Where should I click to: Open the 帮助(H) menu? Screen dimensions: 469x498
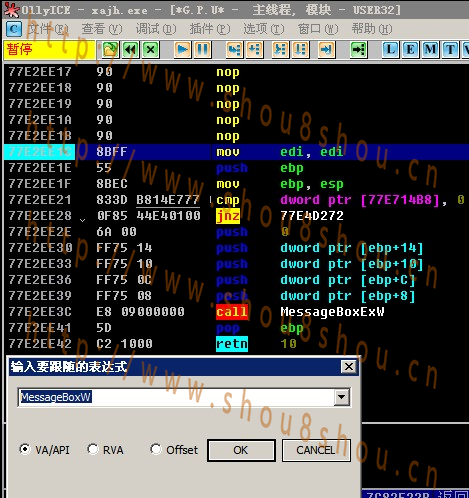click(x=372, y=29)
